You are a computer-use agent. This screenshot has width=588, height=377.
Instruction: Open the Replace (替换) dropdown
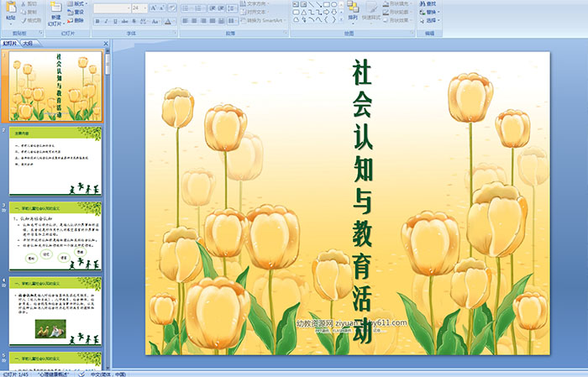(430, 12)
